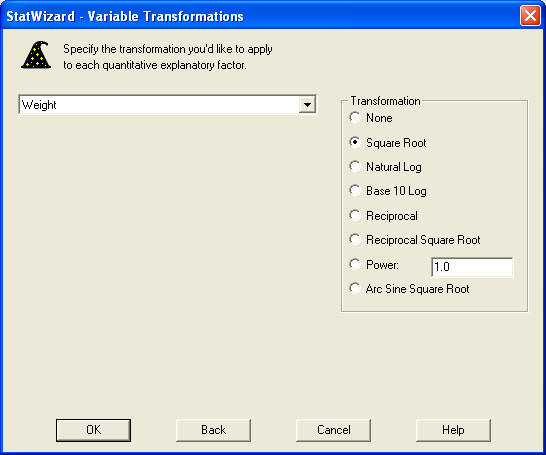Click the Weight combo box field
This screenshot has height=455, width=546.
(167, 104)
